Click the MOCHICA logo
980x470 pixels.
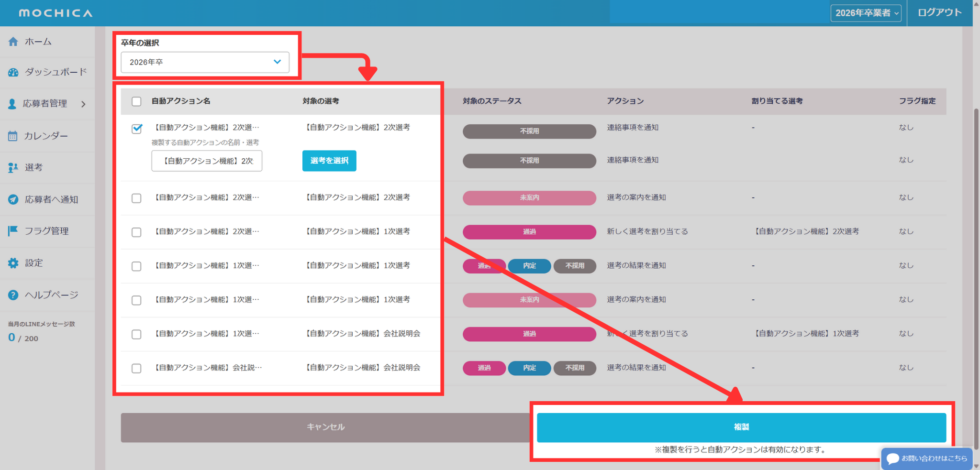coord(56,13)
